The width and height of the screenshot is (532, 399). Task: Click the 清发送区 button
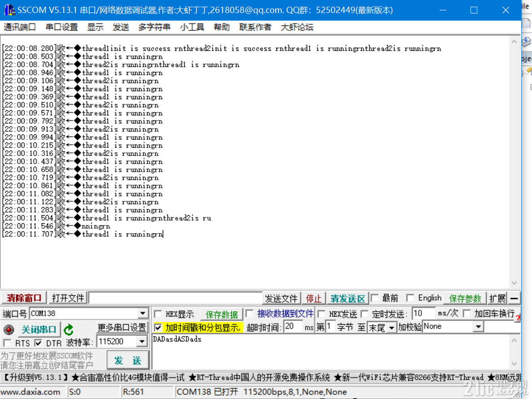(348, 298)
